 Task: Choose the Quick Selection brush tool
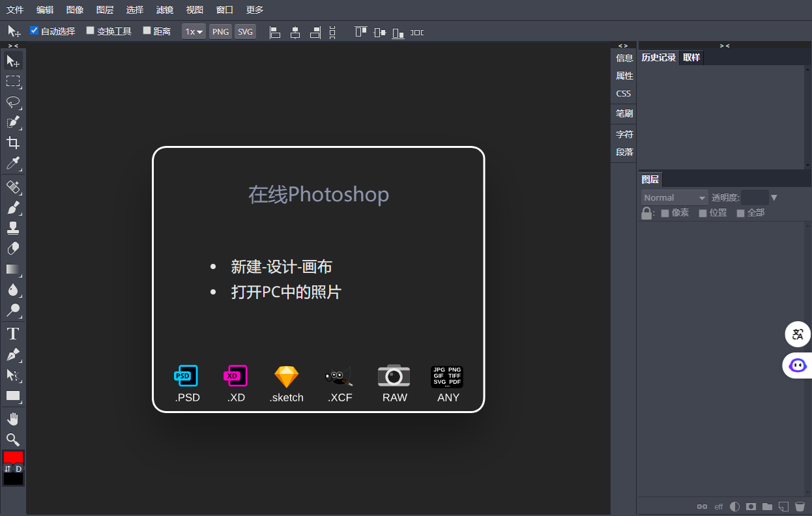[13, 122]
